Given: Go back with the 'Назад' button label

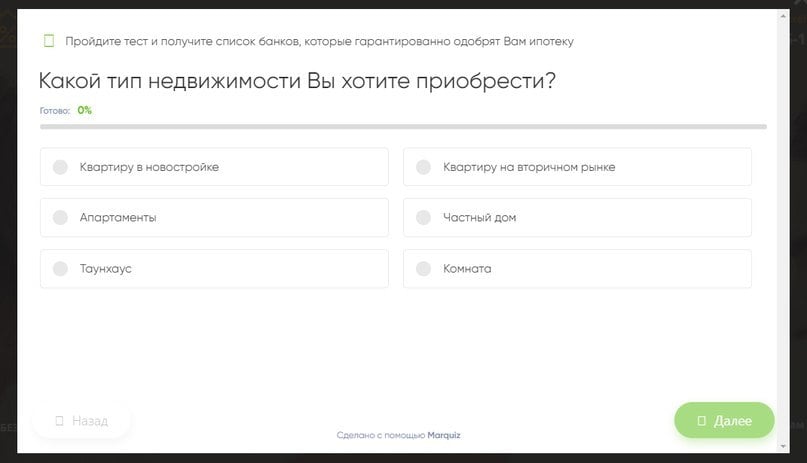Looking at the screenshot, I should [90, 421].
